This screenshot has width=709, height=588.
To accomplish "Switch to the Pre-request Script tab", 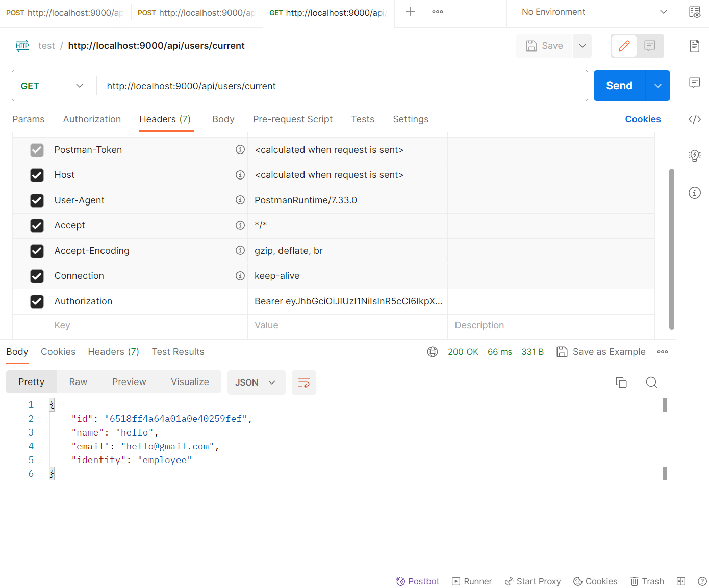I will (x=292, y=119).
